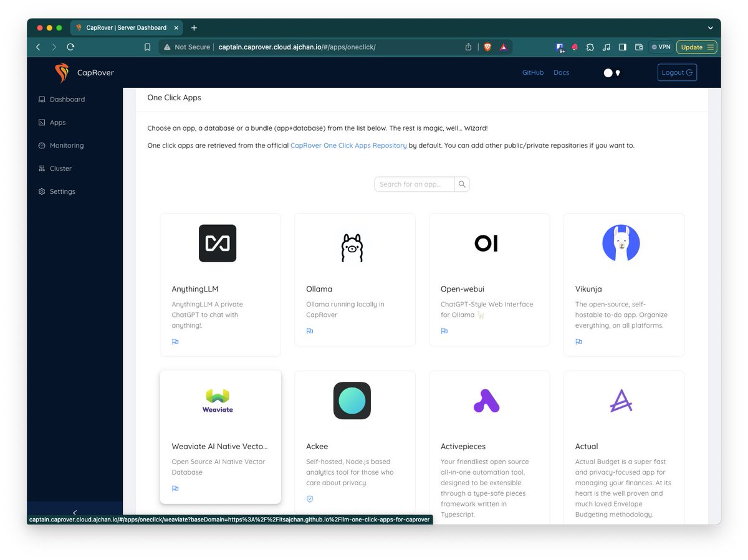Open the extension with 9+ badge
The width and height of the screenshot is (748, 560).
coord(560,47)
